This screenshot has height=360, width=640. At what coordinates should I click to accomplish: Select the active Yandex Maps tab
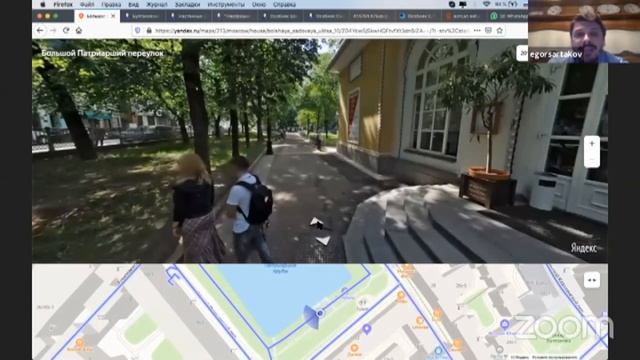point(97,16)
